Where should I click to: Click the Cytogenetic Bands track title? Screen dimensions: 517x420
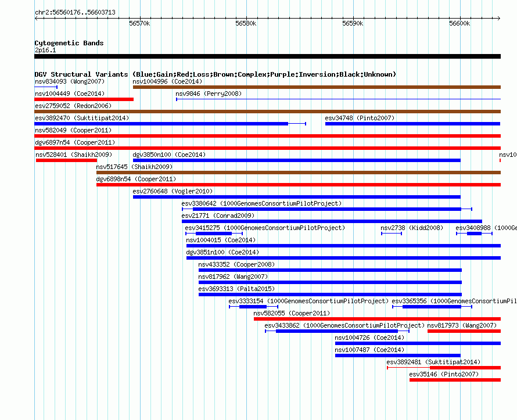[x=69, y=43]
